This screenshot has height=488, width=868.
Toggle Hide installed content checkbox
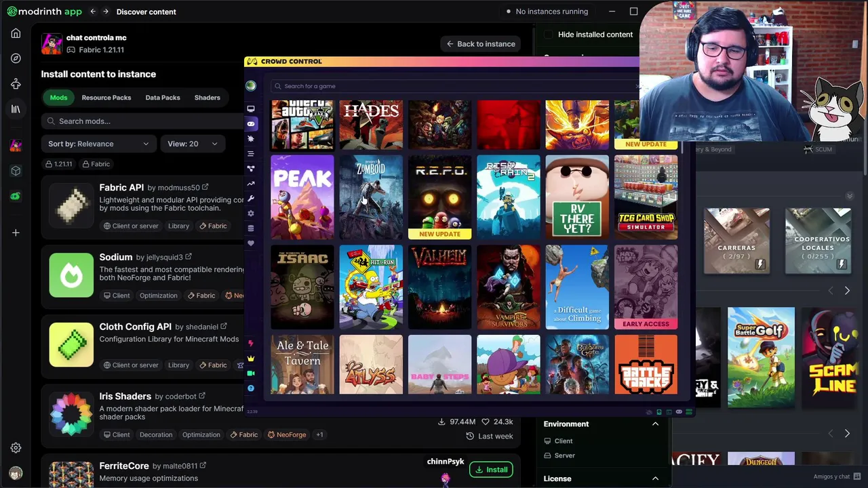pos(549,35)
